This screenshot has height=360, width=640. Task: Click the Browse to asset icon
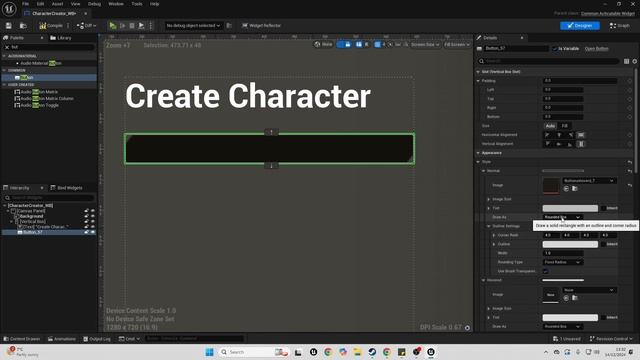point(23,25)
